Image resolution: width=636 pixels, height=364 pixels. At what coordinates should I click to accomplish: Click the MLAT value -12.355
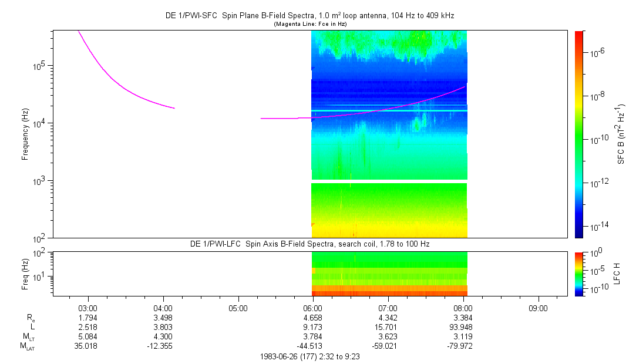pyautogui.click(x=159, y=346)
